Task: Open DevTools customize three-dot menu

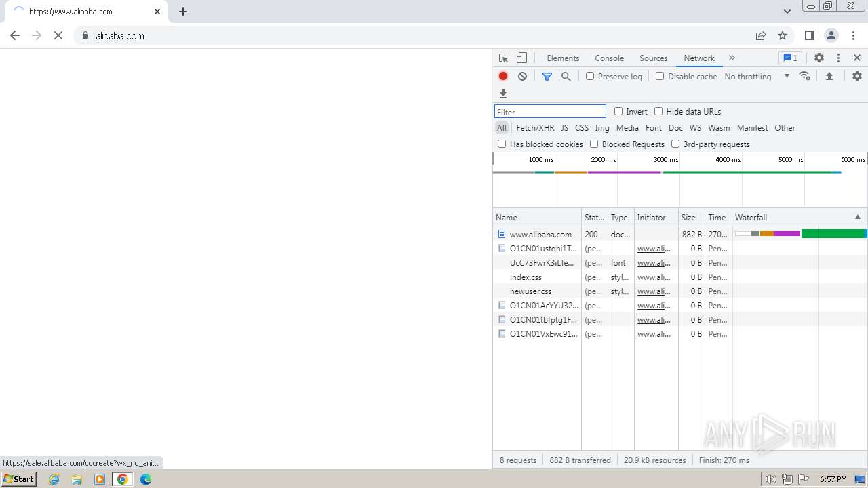Action: click(x=838, y=58)
